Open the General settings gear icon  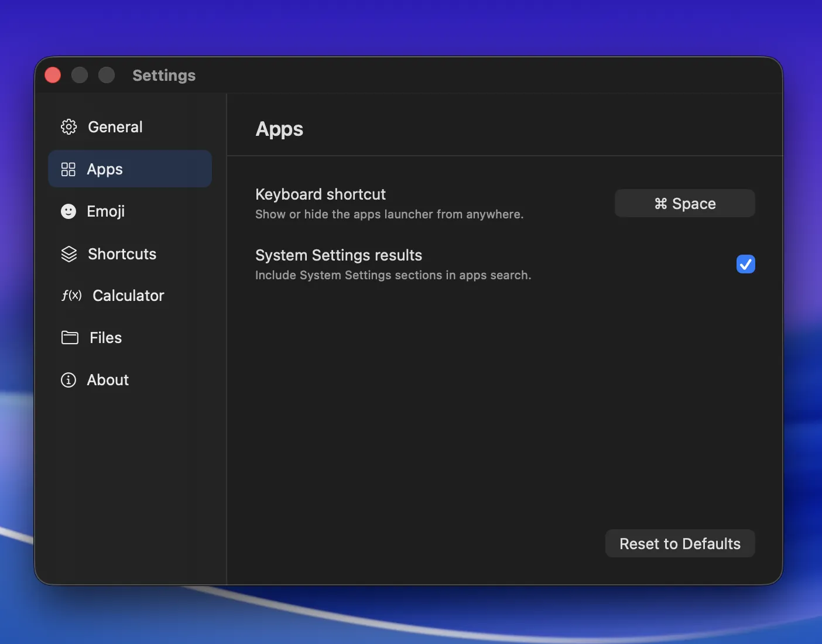pos(68,127)
